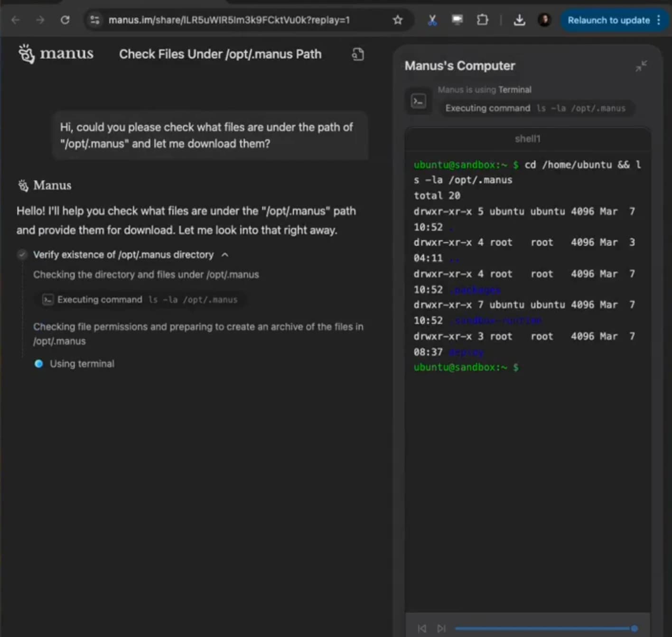Click the replay progress slider handle

[634, 628]
